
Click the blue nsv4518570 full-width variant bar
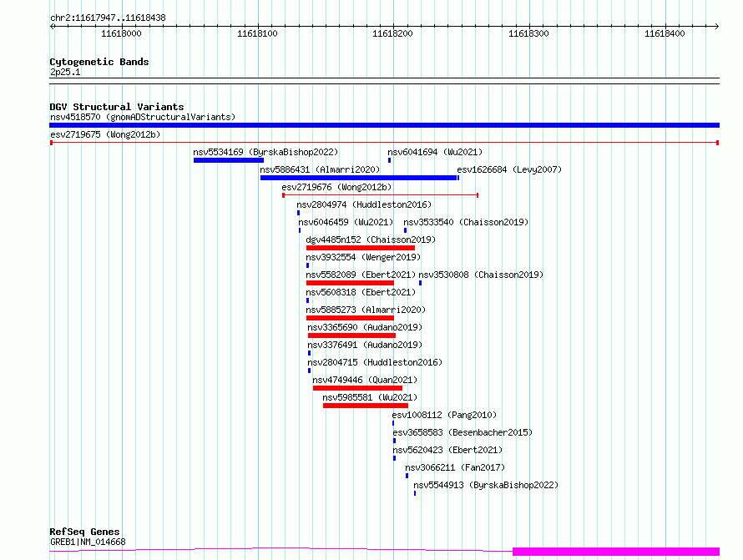click(x=384, y=125)
